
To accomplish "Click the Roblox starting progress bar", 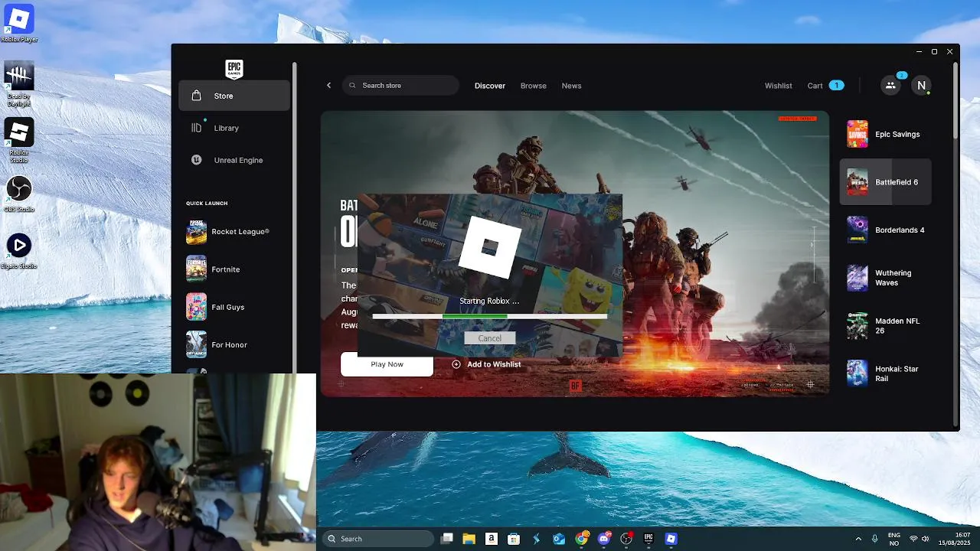I will click(x=490, y=316).
